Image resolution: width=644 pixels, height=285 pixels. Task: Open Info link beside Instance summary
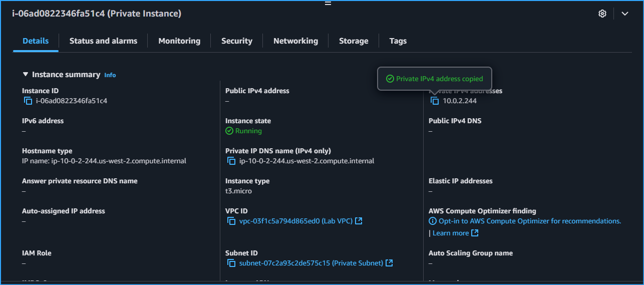pos(110,75)
